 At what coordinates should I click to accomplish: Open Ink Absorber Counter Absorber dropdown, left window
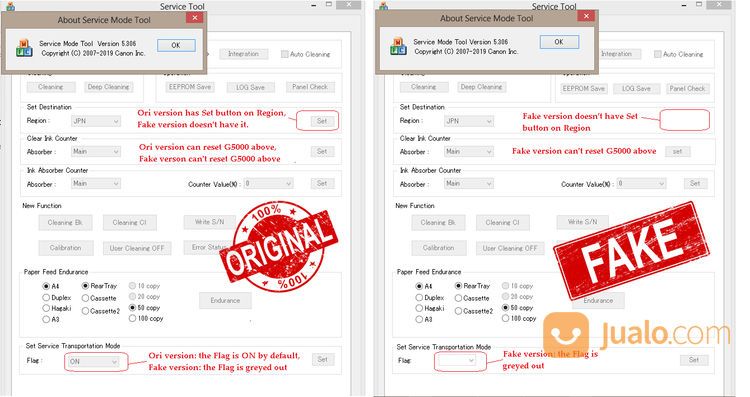click(96, 184)
